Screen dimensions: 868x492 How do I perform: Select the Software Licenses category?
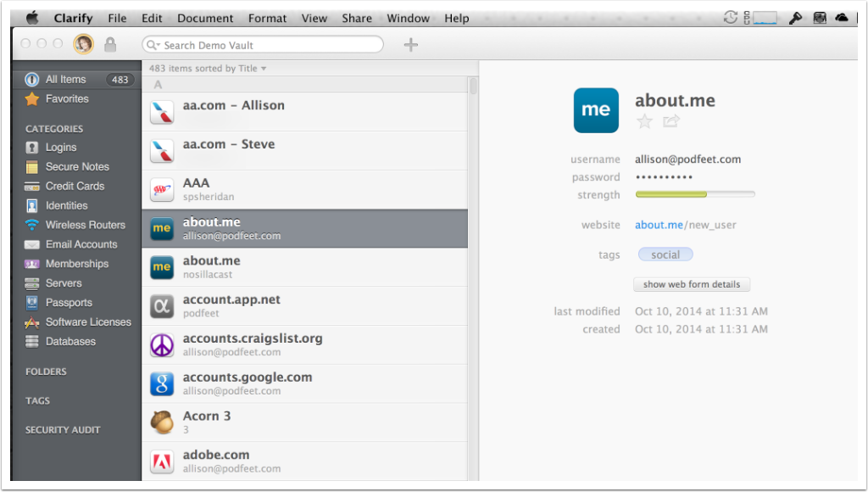pyautogui.click(x=88, y=321)
